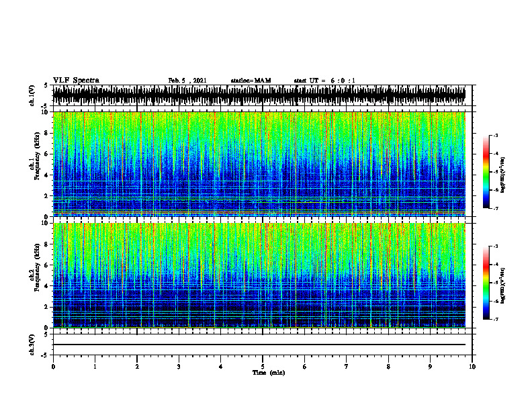Click the ch.2 "Frequency (kHz)" axis label
The height and width of the screenshot is (411, 532).
(37, 267)
